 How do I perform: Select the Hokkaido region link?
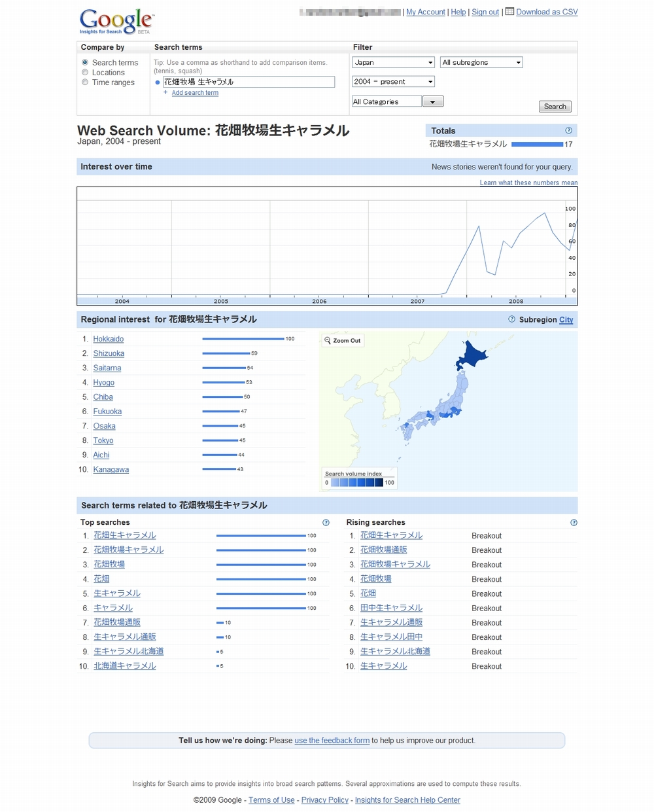(x=109, y=339)
